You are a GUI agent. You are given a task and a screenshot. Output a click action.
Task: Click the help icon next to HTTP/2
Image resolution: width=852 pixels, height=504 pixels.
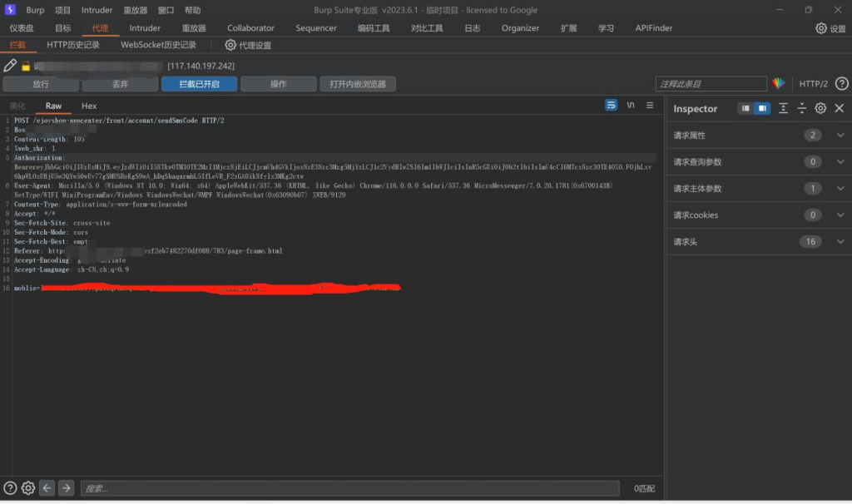[842, 84]
